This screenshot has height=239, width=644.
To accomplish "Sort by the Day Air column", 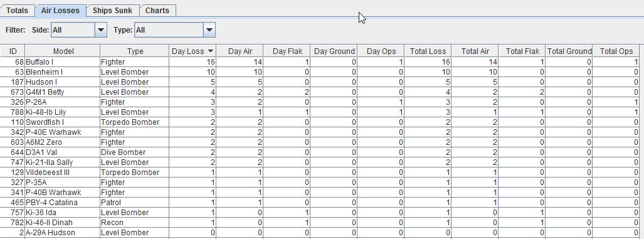I will 240,51.
